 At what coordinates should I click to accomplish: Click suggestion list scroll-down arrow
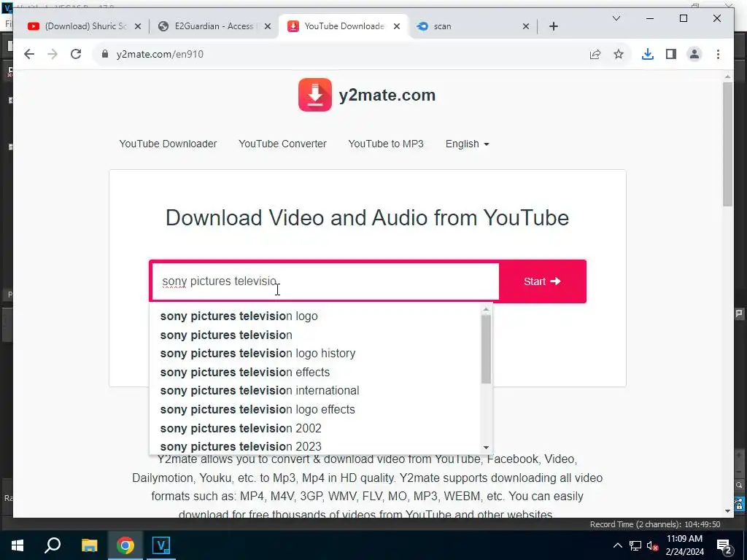tap(486, 448)
